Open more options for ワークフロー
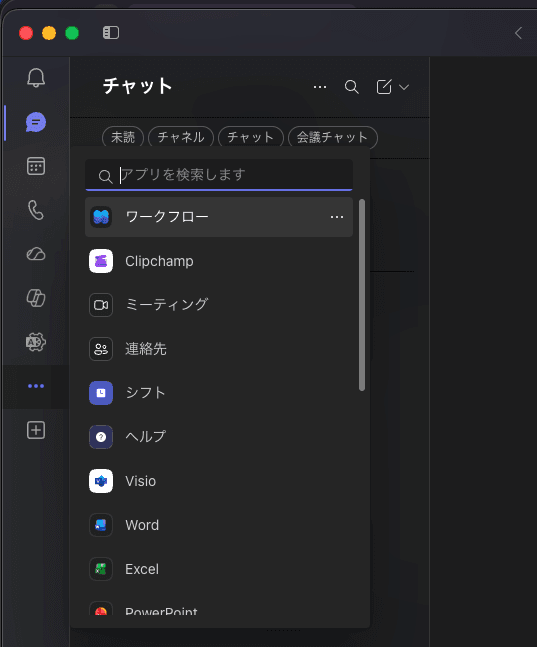Screen dimensions: 537x647 tap(337, 217)
